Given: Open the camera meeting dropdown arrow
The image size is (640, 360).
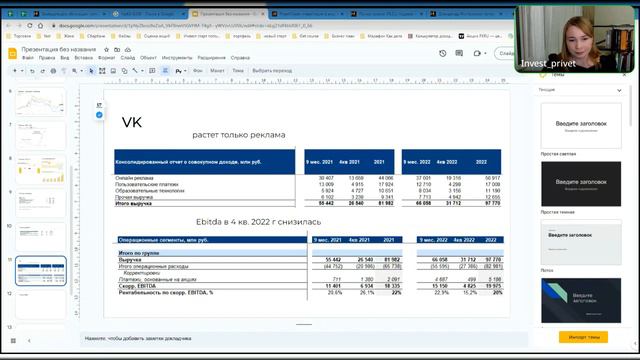Looking at the screenshot, I should tap(485, 53).
